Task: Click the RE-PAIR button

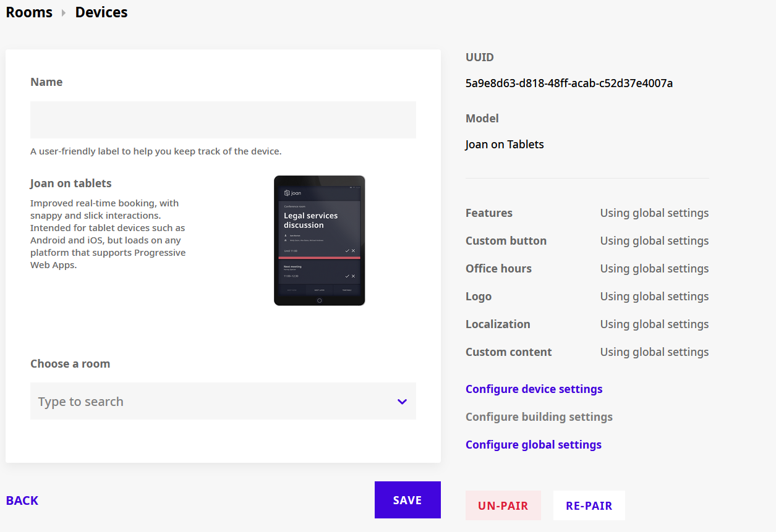Action: pos(589,505)
